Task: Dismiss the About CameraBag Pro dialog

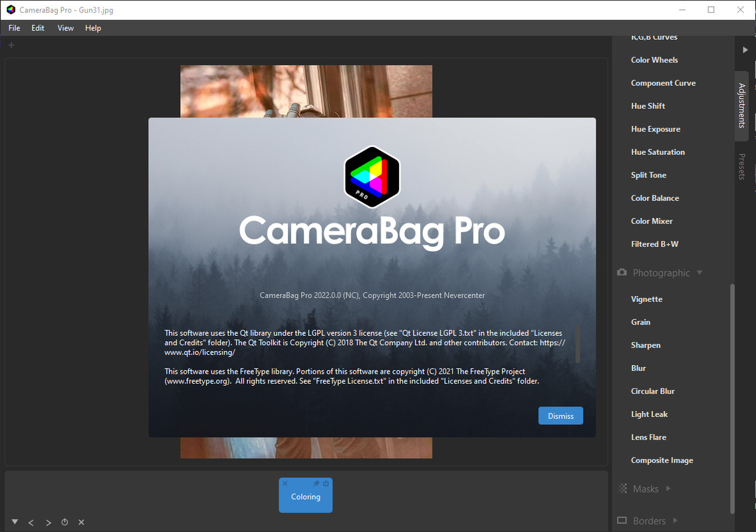Action: pyautogui.click(x=561, y=416)
